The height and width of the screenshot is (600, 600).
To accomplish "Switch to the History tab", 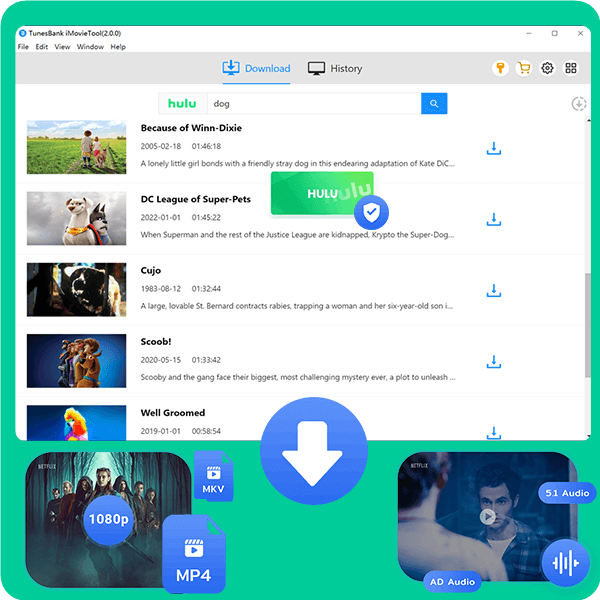I will (x=335, y=68).
